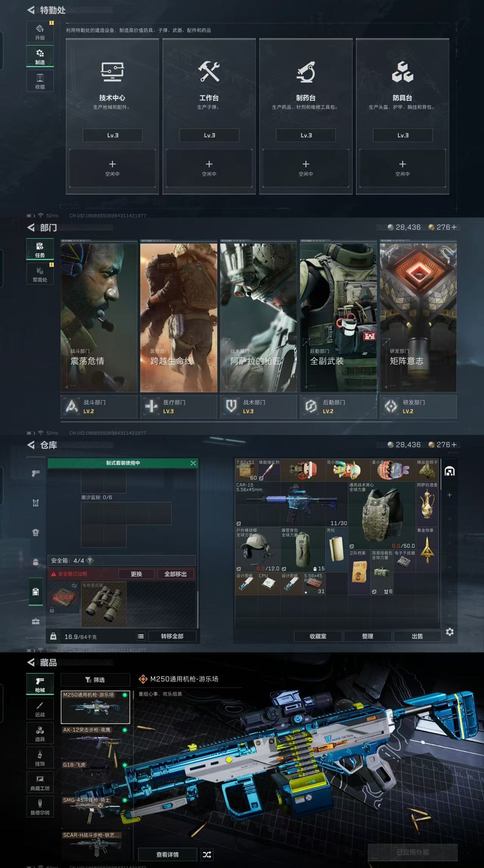Click 更换 to replace the safe box

(x=137, y=574)
